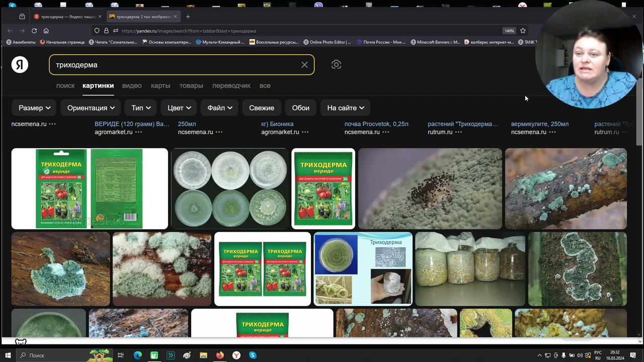The image size is (644, 362).
Task: Bookmark this page with the star icon
Action: (x=523, y=31)
